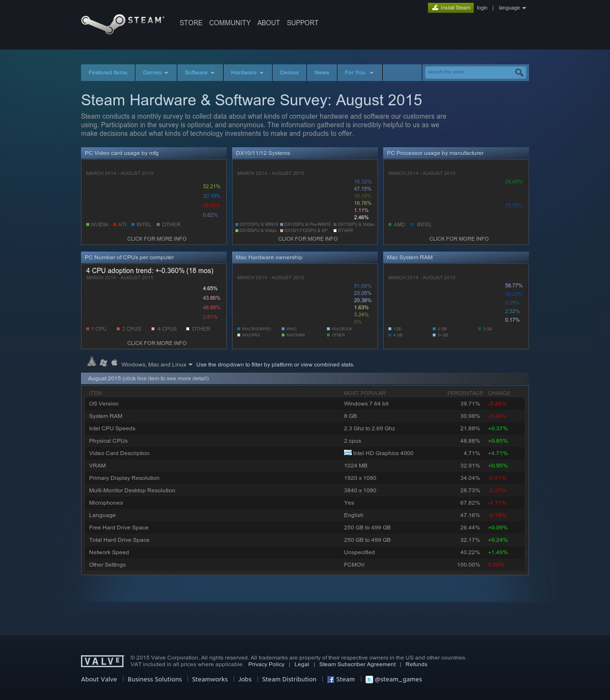Click the green AMD legend swatch
610x700 pixels.
point(390,224)
